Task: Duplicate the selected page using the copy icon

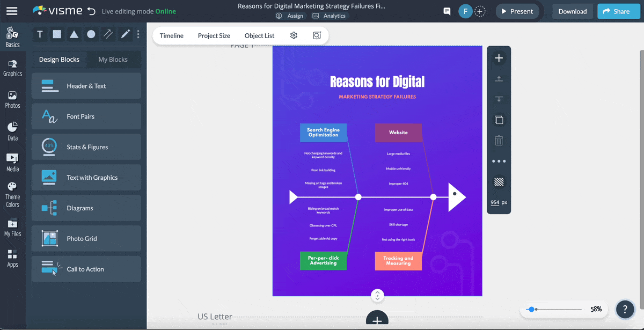Action: (x=499, y=120)
